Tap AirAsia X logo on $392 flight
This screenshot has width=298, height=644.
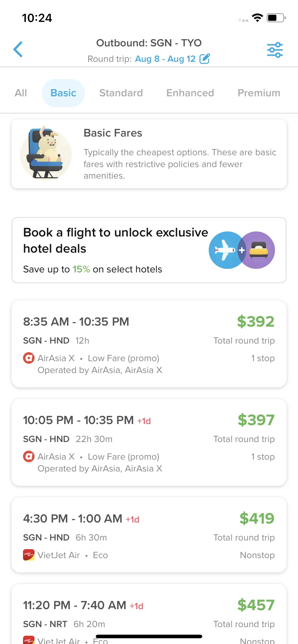point(29,358)
